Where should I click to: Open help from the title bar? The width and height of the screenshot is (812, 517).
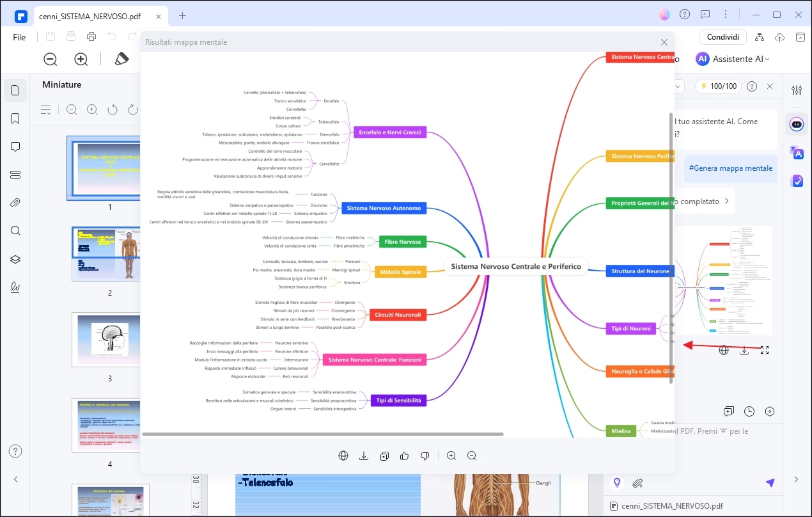coord(685,15)
